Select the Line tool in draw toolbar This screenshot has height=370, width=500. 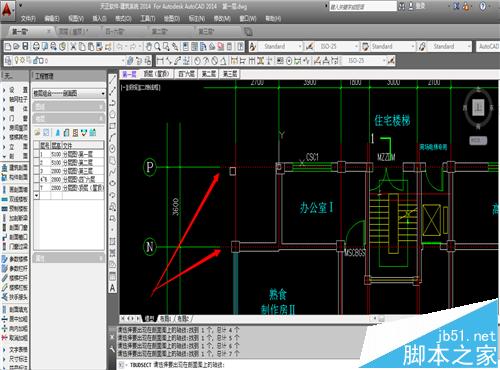point(112,80)
